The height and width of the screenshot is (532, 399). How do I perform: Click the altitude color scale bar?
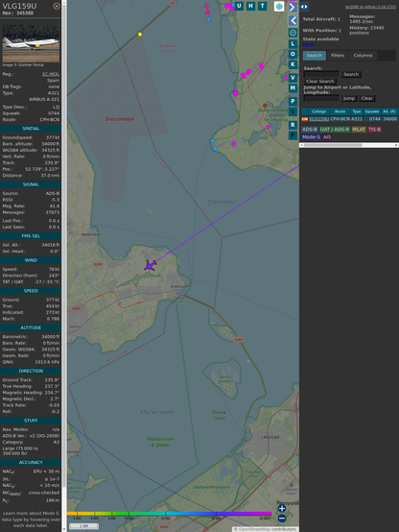pyautogui.click(x=169, y=514)
